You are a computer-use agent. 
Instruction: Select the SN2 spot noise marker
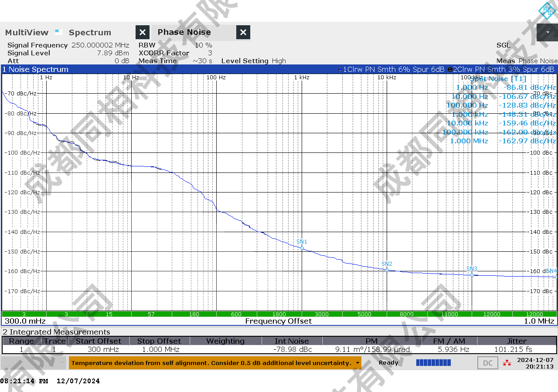(387, 270)
